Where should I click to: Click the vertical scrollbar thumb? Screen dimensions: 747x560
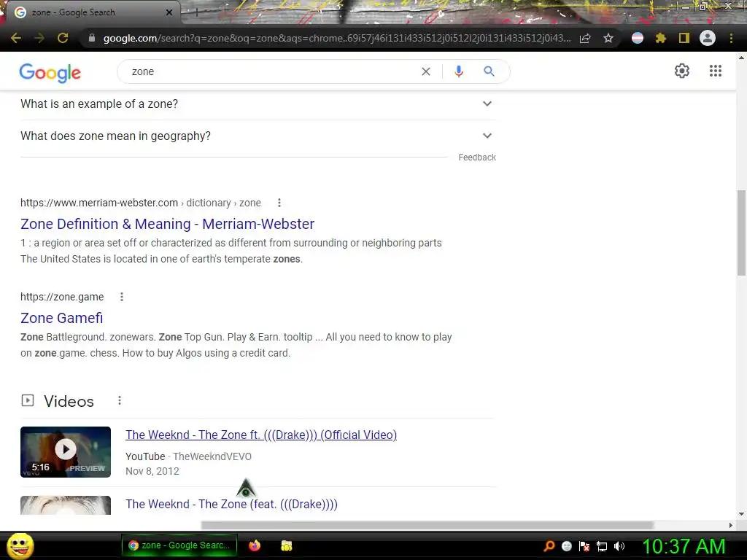tap(741, 233)
